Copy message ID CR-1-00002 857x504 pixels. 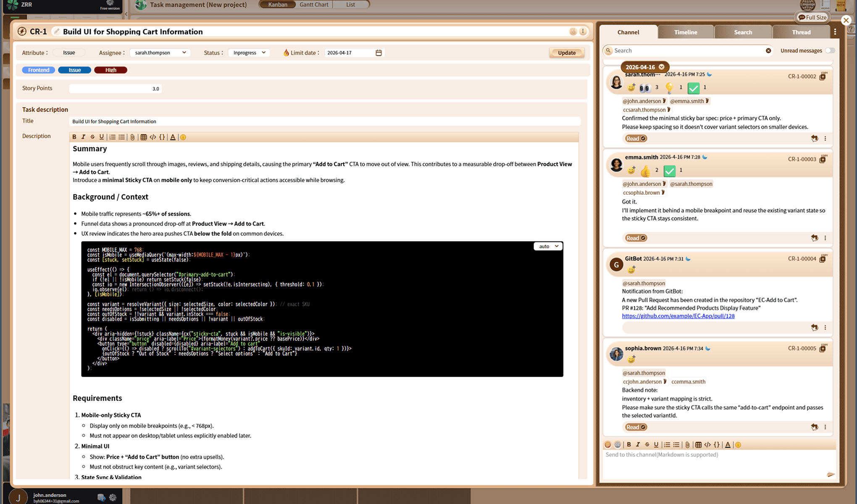(x=823, y=76)
